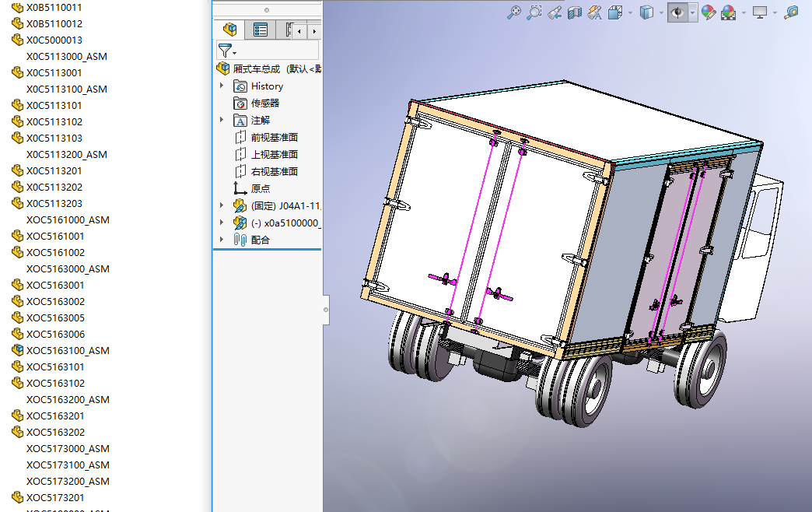Image resolution: width=812 pixels, height=512 pixels.
Task: Open the Apply Scene dropdown arrow
Action: [744, 12]
